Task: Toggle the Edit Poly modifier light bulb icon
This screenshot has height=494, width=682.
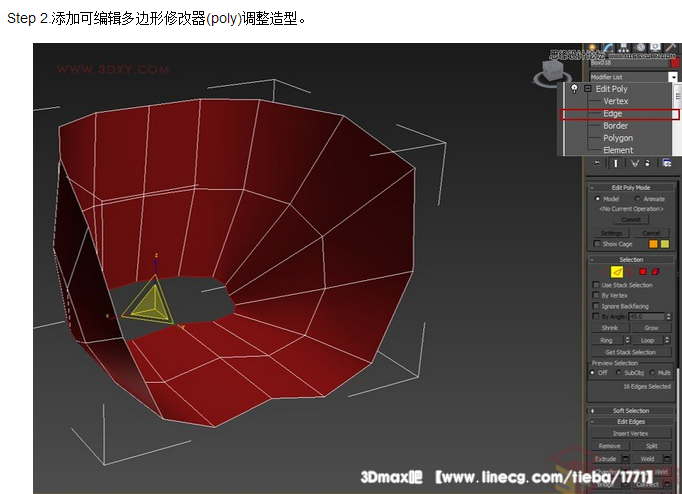Action: point(574,89)
